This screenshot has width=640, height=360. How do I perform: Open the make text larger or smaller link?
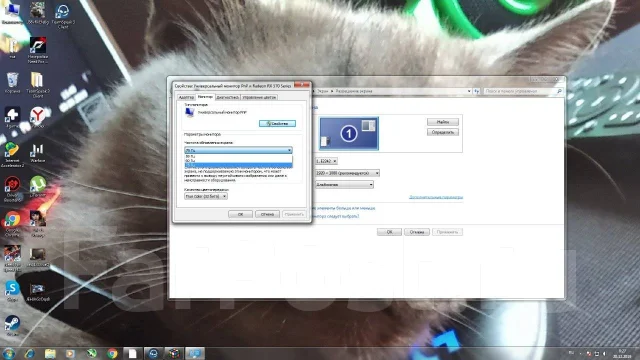tap(344, 208)
